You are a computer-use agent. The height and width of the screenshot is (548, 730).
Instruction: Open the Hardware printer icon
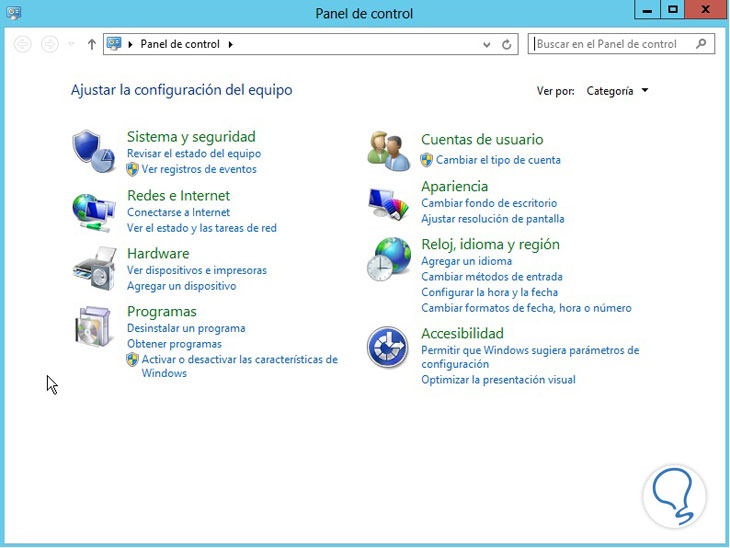tap(95, 269)
